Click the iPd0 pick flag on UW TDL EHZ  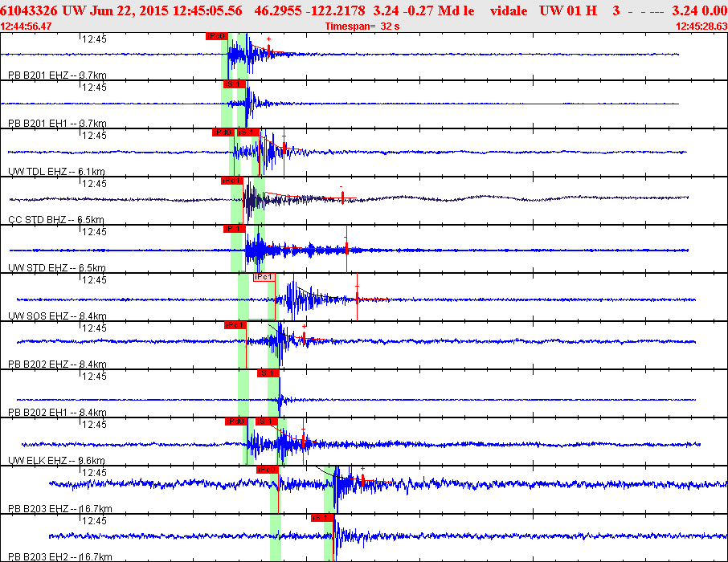coord(223,132)
